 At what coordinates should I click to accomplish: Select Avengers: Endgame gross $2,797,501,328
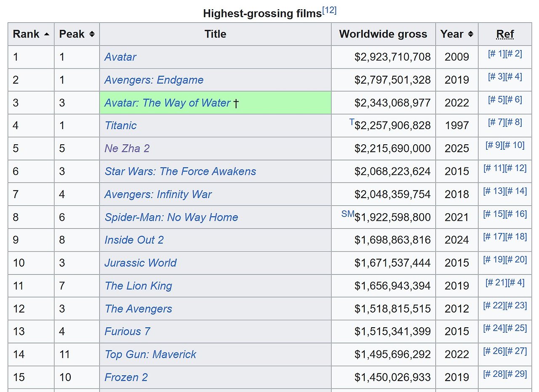pos(392,80)
